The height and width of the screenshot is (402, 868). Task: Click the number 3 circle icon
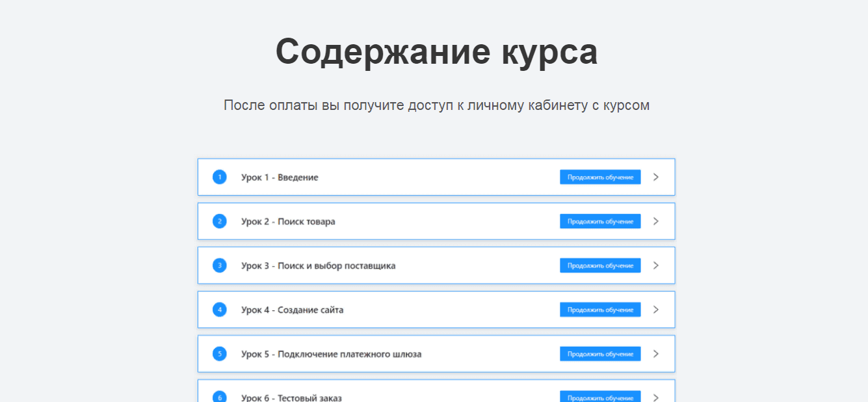click(x=220, y=265)
